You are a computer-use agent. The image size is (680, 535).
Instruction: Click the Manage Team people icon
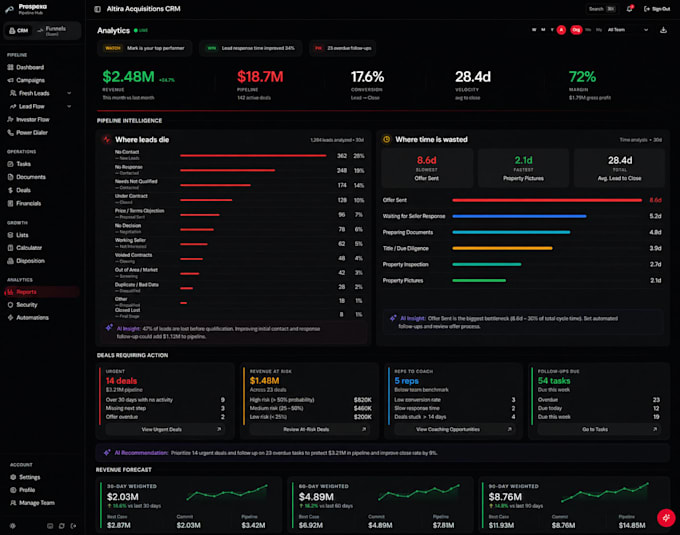click(13, 503)
